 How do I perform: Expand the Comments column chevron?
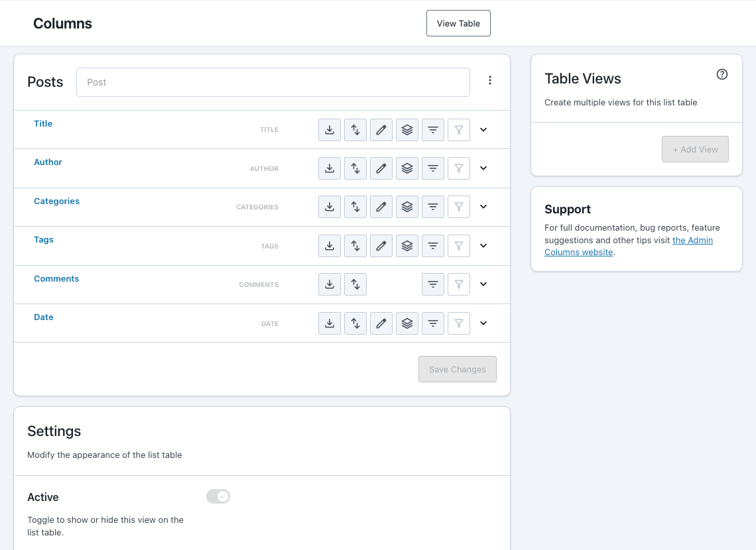point(483,285)
